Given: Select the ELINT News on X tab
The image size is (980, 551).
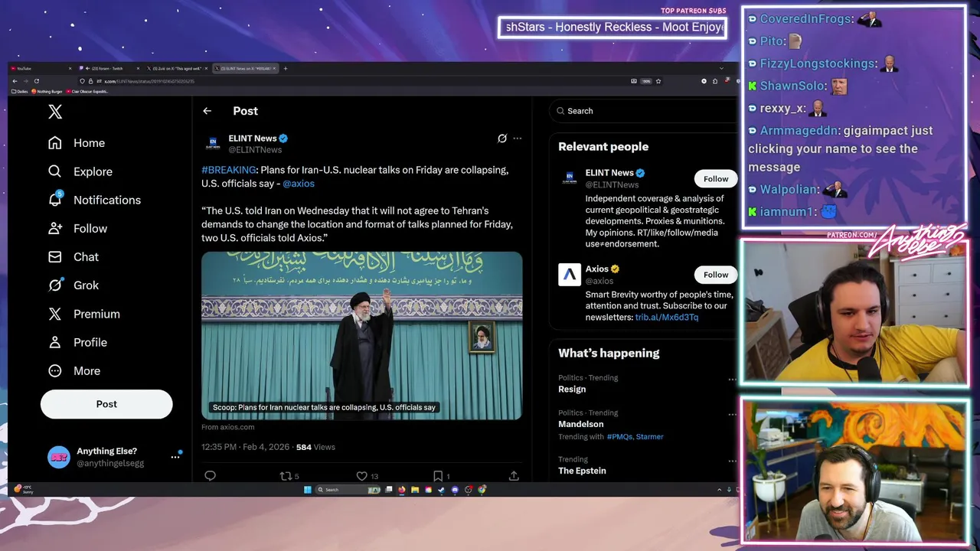Looking at the screenshot, I should tap(245, 68).
